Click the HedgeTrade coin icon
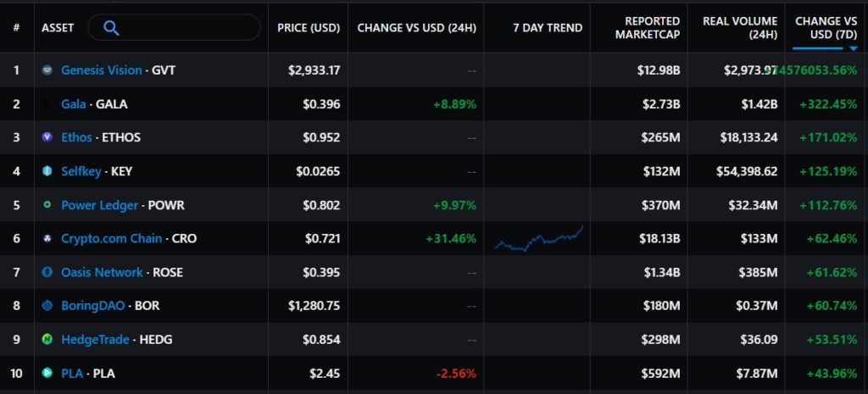 [x=48, y=339]
